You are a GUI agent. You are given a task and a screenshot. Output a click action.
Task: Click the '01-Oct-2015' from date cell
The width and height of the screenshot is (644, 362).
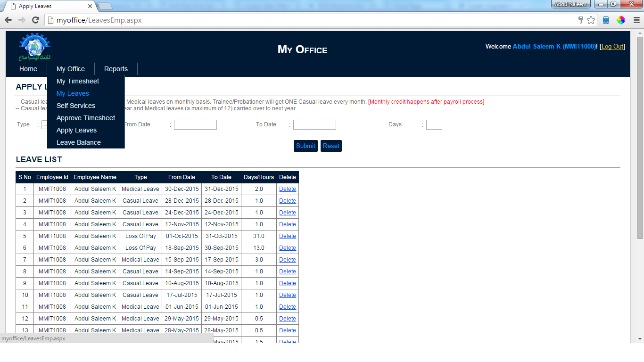pos(182,236)
